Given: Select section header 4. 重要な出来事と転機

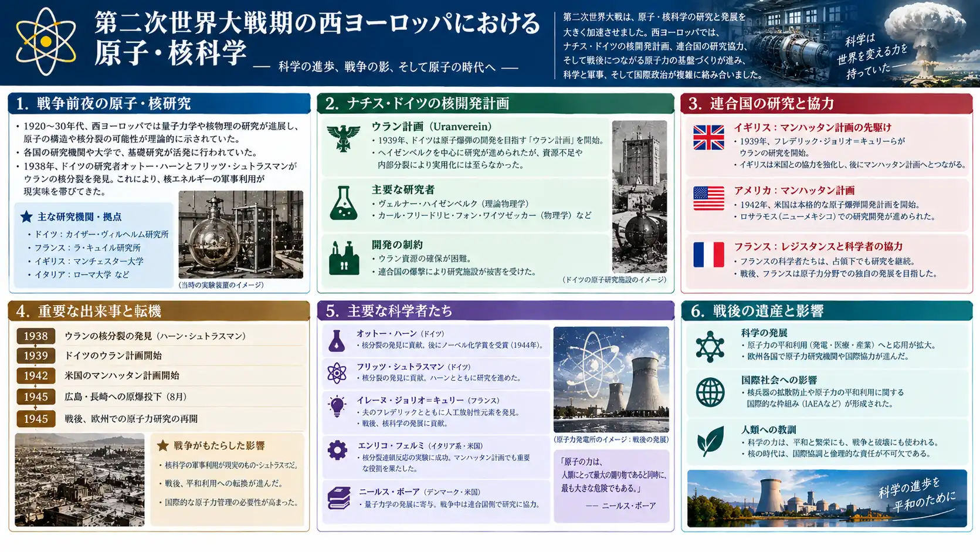Looking at the screenshot, I should (x=159, y=310).
